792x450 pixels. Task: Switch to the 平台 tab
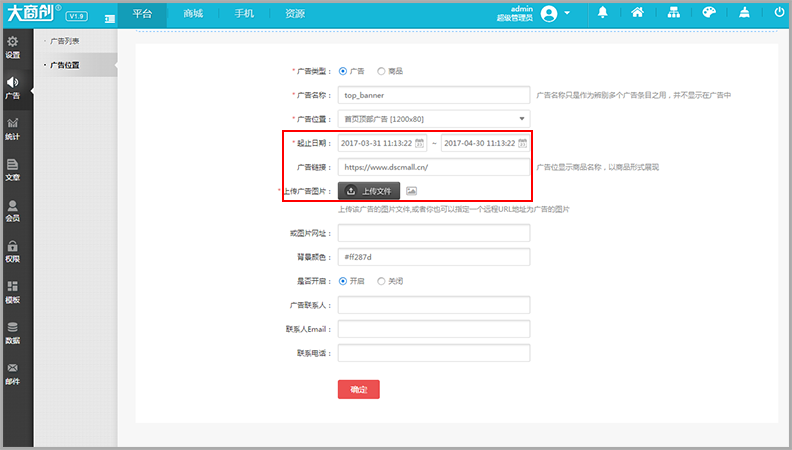[142, 14]
